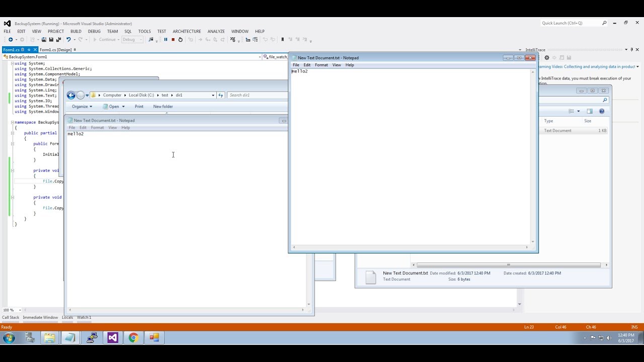
Task: Click horizontal scrollbar in right Explorer window
Action: coord(509,265)
